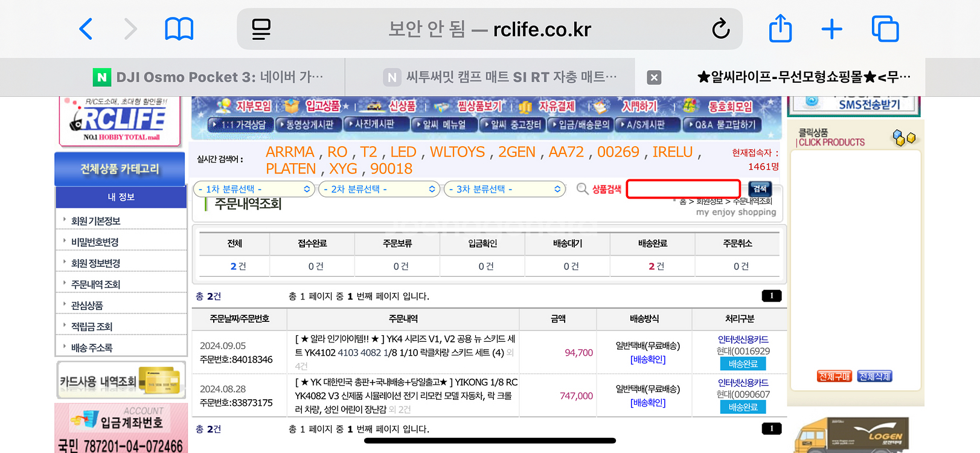This screenshot has width=980, height=453.
Task: Click the 2 건 count under 전체
Action: tap(238, 266)
